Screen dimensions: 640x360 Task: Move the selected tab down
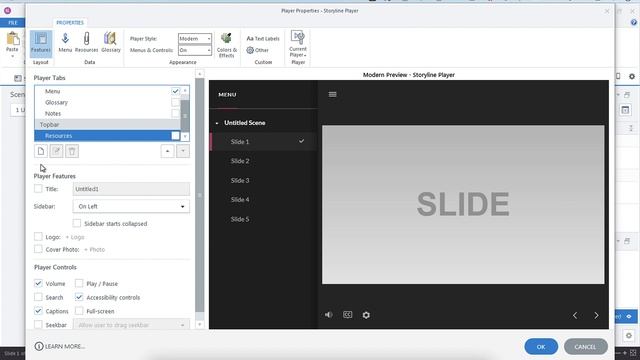pyautogui.click(x=183, y=151)
